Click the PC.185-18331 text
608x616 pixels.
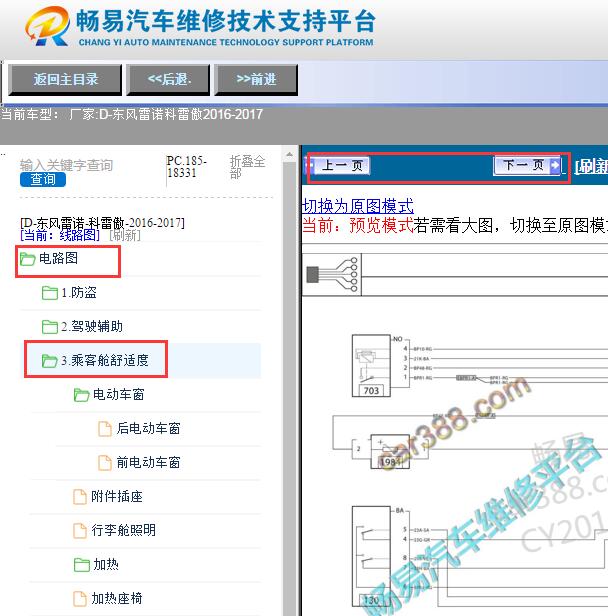coord(187,167)
